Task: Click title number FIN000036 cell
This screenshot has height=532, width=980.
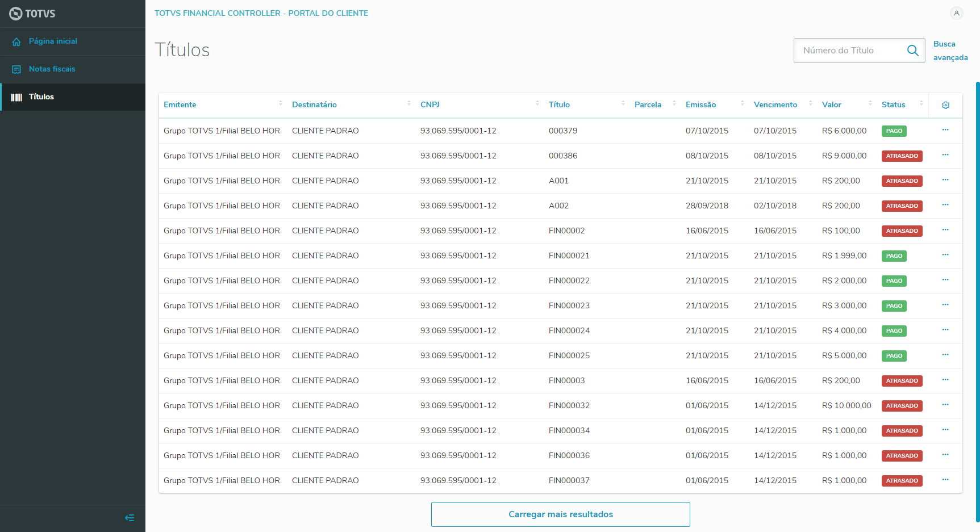Action: pos(569,455)
